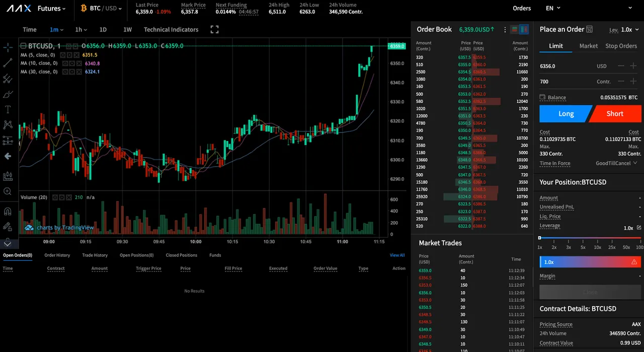644x352 pixels.
Task: Open the Closed Positions tab
Action: (x=181, y=255)
